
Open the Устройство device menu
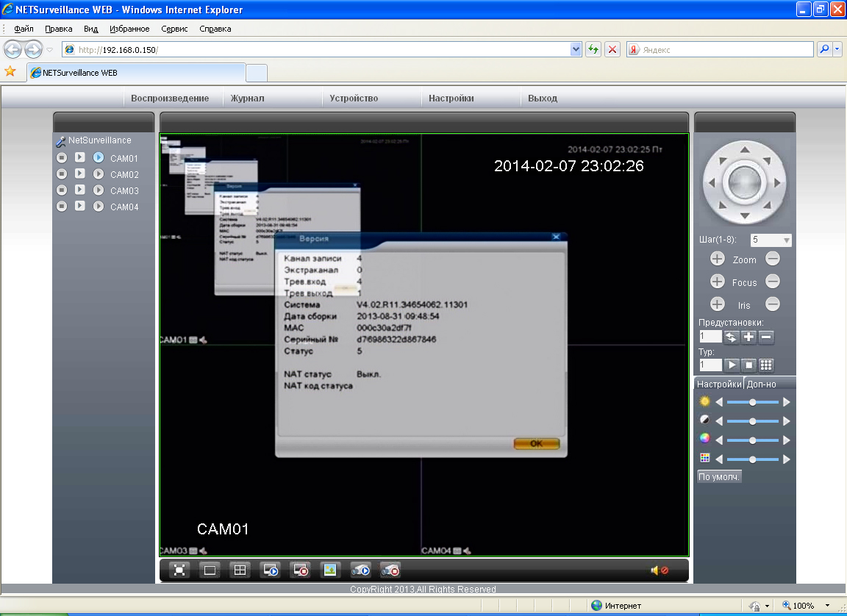[354, 99]
